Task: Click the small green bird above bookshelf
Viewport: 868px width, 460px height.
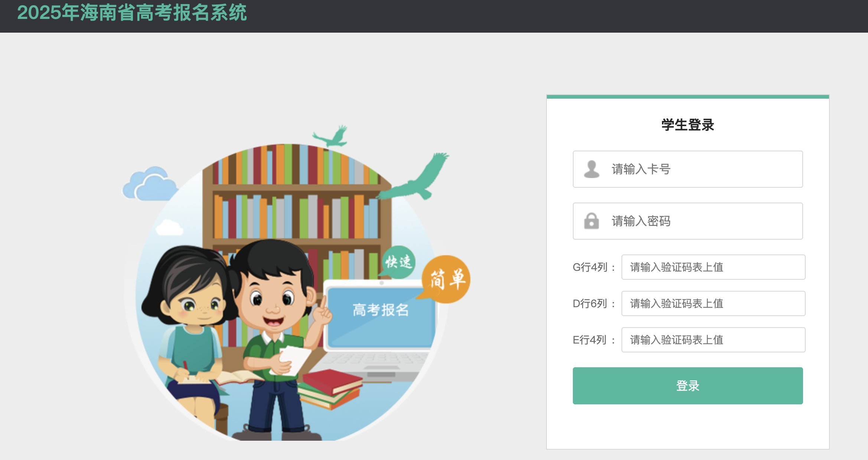Action: tap(330, 137)
